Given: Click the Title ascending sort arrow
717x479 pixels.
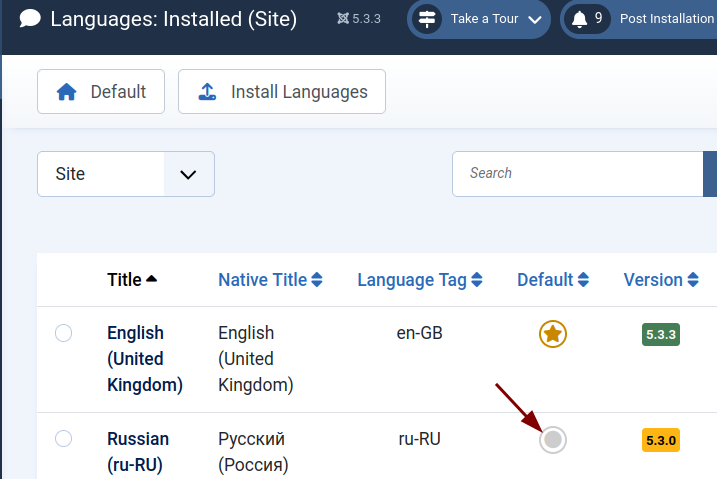Looking at the screenshot, I should (x=151, y=279).
